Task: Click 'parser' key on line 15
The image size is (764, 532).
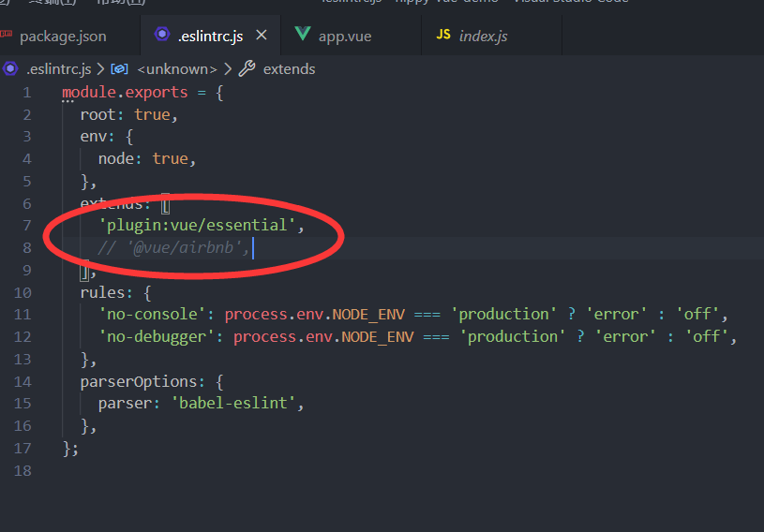Action: coord(125,404)
